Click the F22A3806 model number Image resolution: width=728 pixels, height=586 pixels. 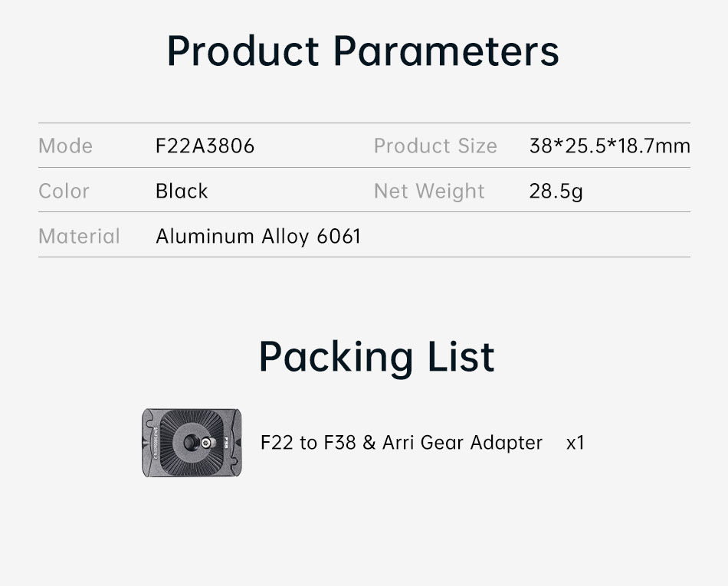point(205,146)
